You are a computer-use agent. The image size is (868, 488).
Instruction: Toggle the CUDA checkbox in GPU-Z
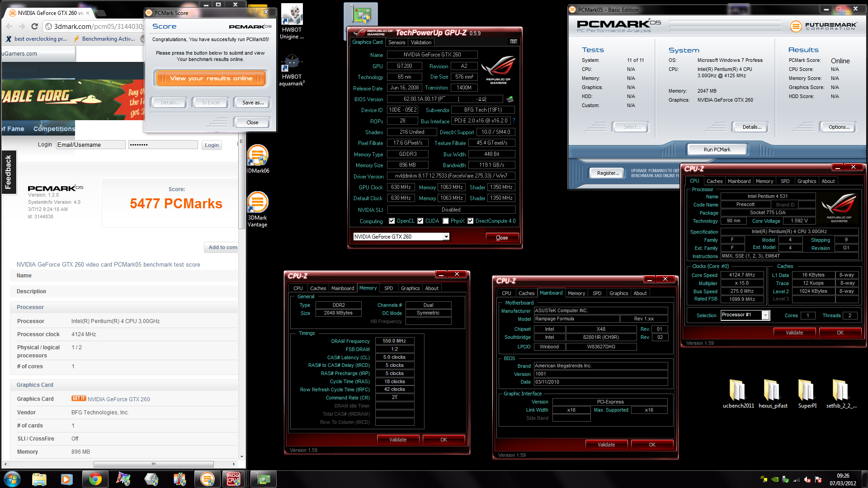pyautogui.click(x=420, y=221)
